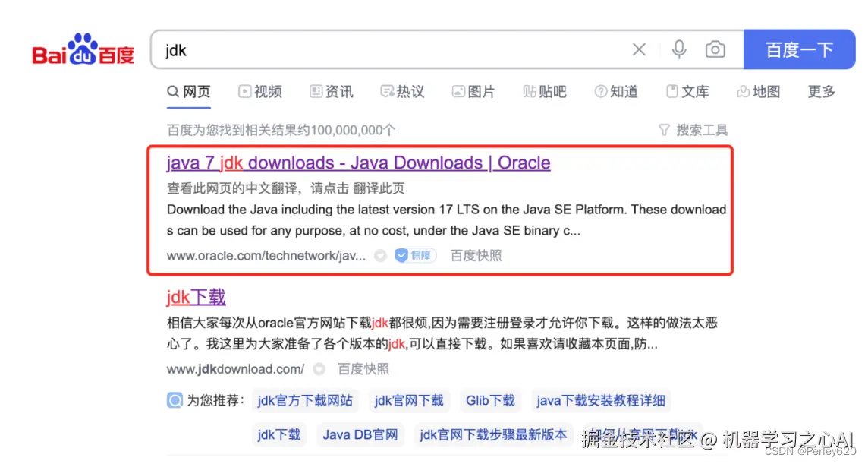Open the Java 7 jdk downloads Oracle link
Screen dimensions: 868x464
pos(358,163)
